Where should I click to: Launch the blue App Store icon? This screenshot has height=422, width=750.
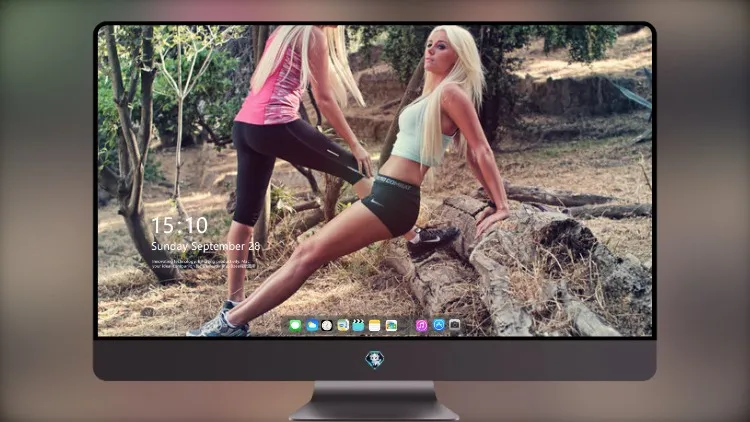tap(439, 325)
